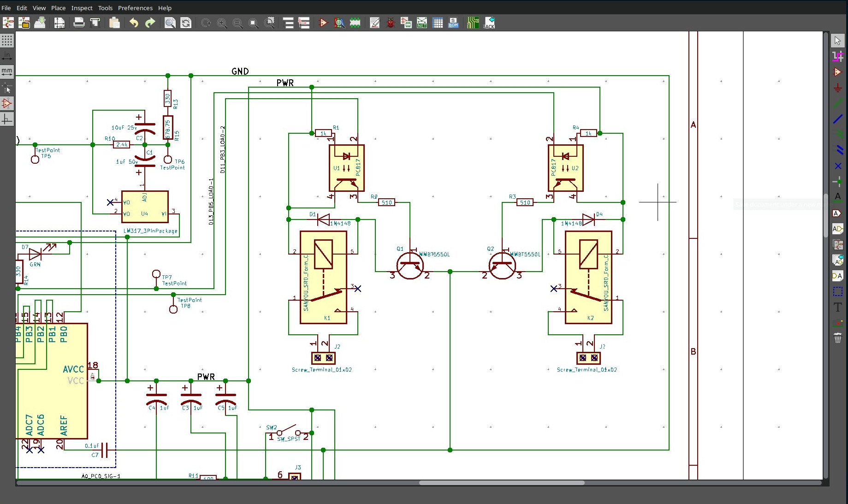Assign PCB footprints to symbols

coord(406,23)
